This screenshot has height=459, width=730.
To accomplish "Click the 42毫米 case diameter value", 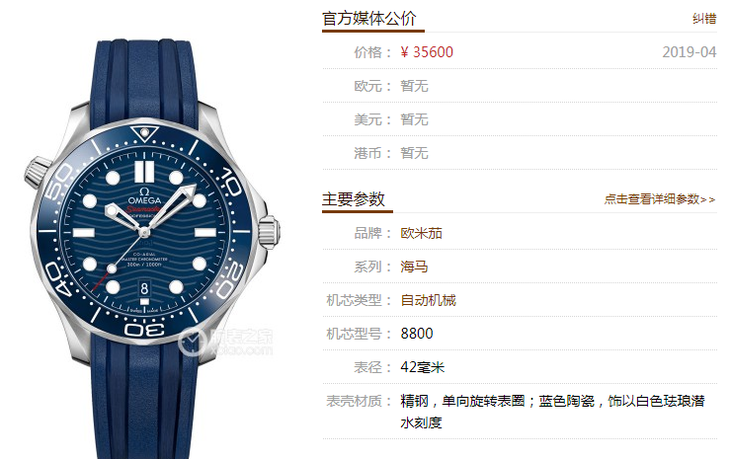I will click(x=422, y=367).
